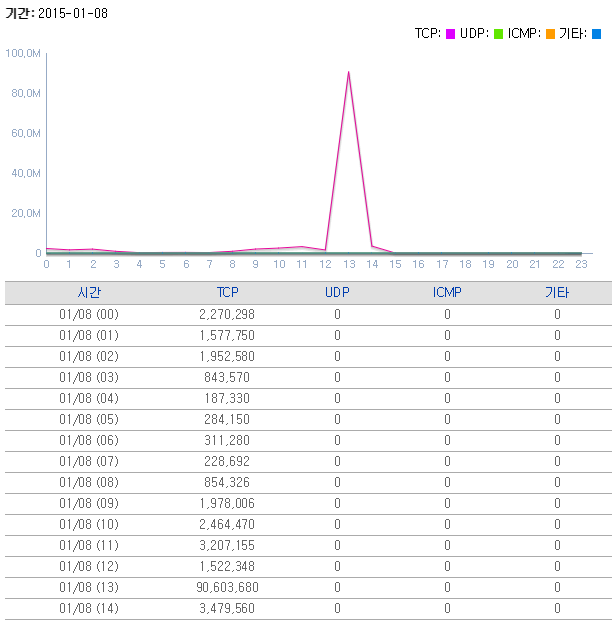This screenshot has width=614, height=639.
Task: Select hour 12 on the chart axis
Action: point(325,264)
